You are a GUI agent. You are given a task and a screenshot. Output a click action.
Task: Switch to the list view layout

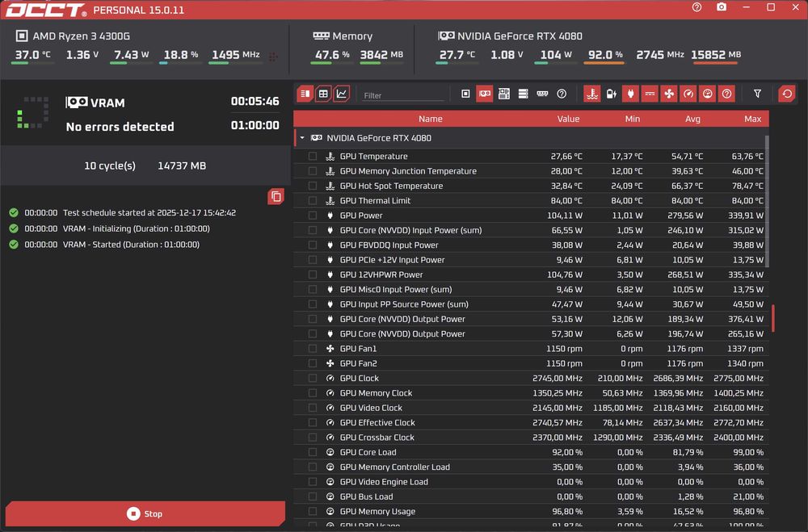click(x=305, y=94)
